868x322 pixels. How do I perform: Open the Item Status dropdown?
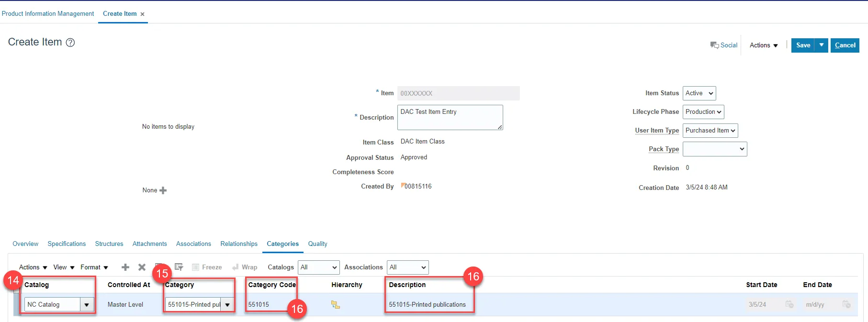(x=699, y=93)
